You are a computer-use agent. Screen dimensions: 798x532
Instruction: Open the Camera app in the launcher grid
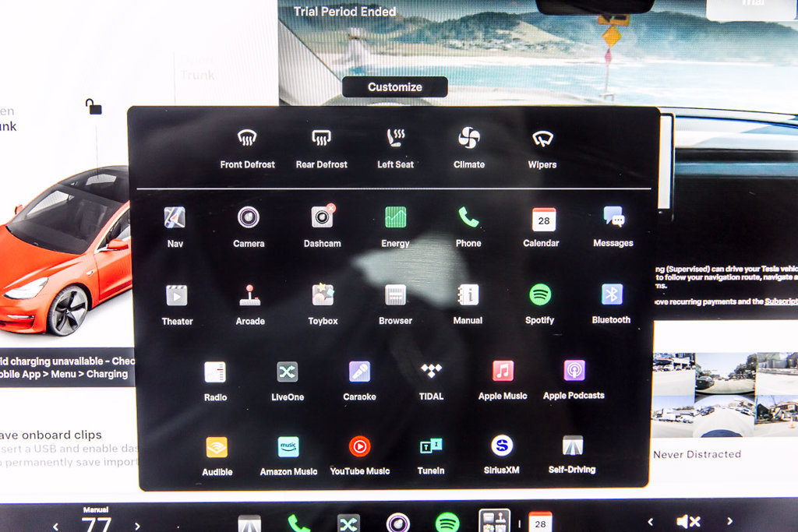click(249, 217)
